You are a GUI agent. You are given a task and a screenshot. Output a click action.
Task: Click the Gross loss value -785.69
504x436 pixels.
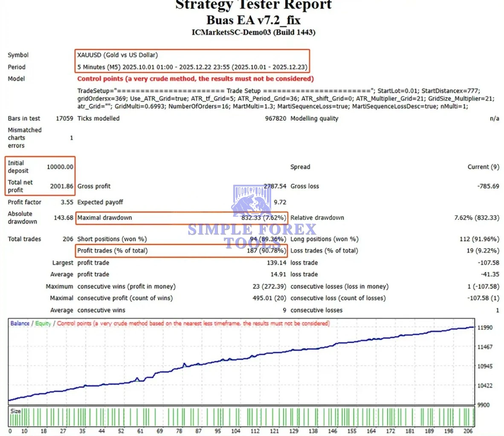(488, 186)
